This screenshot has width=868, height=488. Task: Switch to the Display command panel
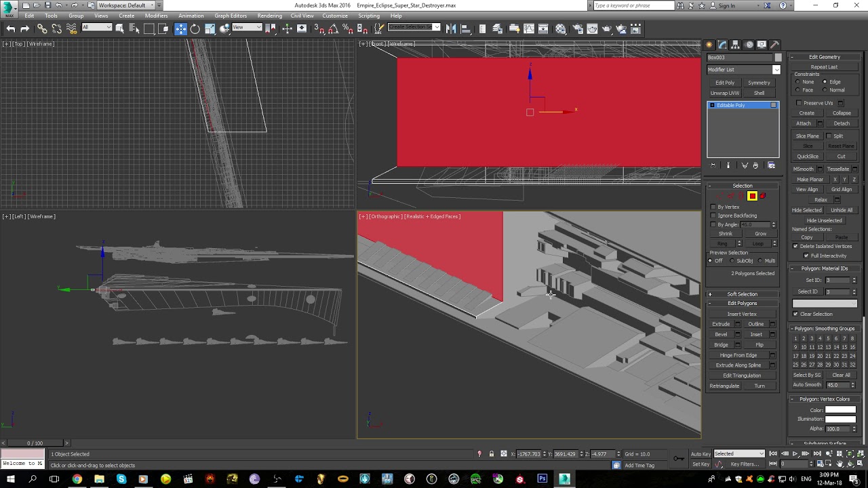[762, 45]
